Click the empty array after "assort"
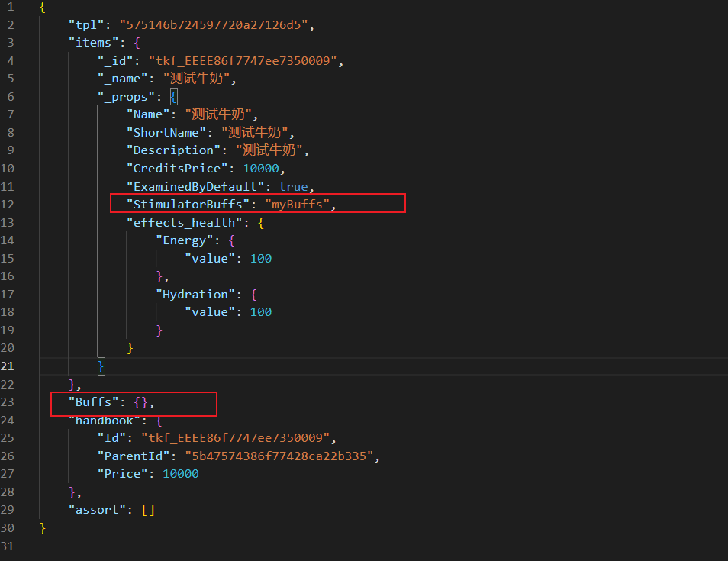The image size is (728, 561). pos(148,509)
